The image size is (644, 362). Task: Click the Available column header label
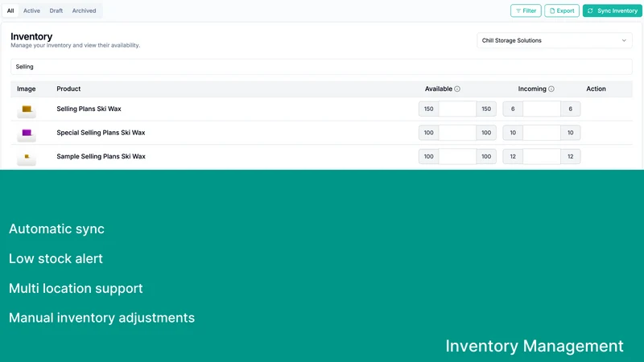click(438, 88)
